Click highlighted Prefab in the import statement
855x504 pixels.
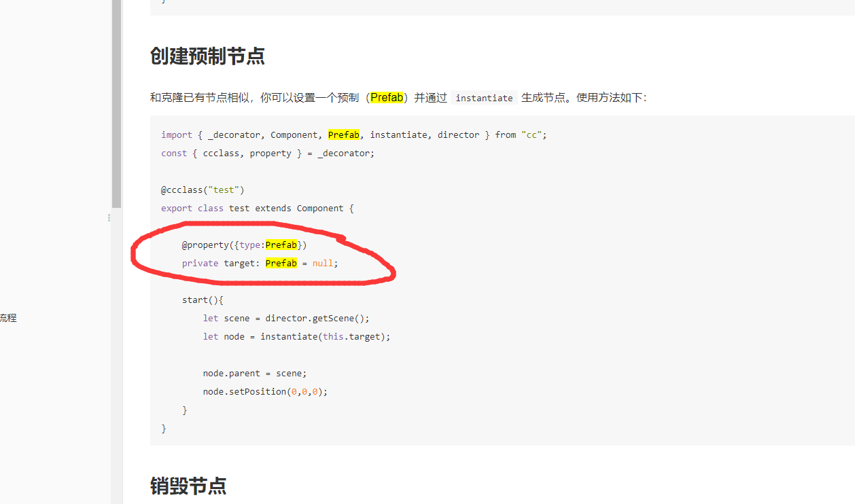[x=344, y=134]
